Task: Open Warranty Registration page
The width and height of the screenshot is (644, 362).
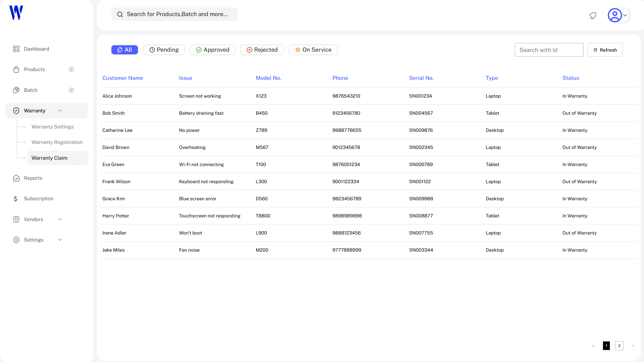Action: point(57,142)
